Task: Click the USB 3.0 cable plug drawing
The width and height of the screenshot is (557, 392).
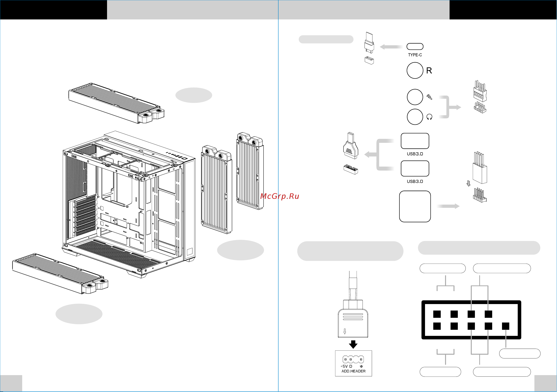Action: point(351,145)
